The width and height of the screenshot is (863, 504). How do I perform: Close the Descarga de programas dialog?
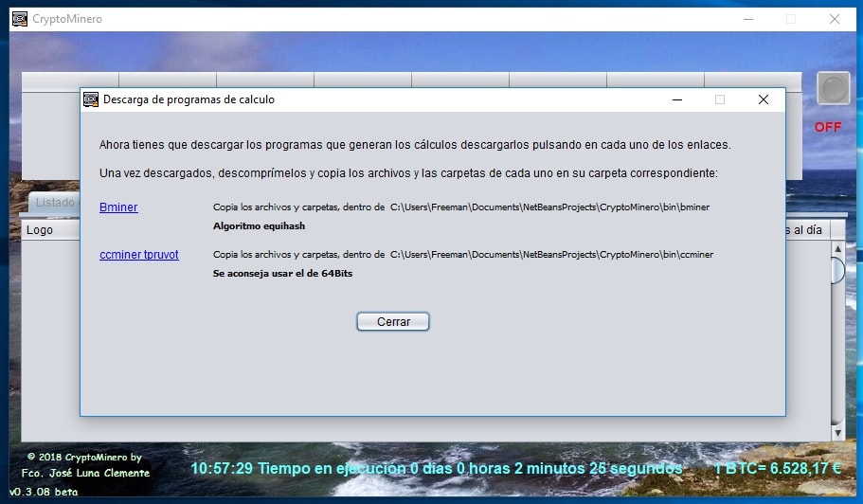click(763, 99)
